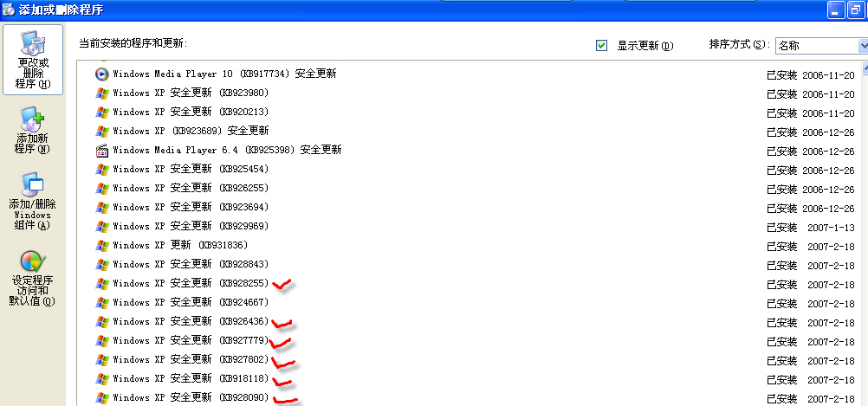Select the text Windows Media Player 10 (KB917734) 安全更新
This screenshot has width=868, height=406.
click(224, 74)
